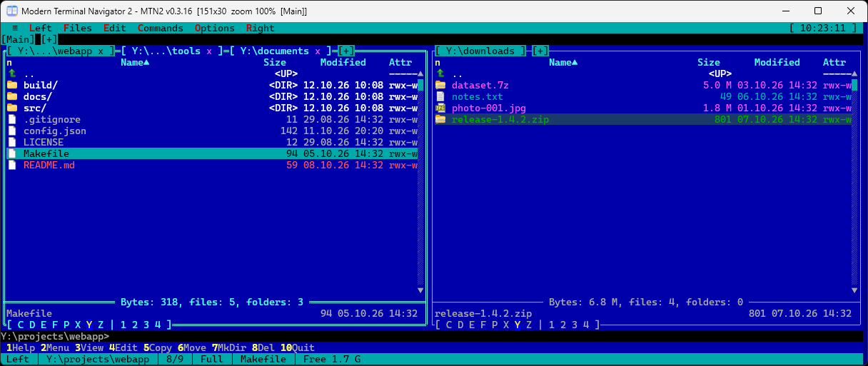Click the up-arrow parent icon in downloads panel
Screen dimensions: 868x366
[440, 73]
